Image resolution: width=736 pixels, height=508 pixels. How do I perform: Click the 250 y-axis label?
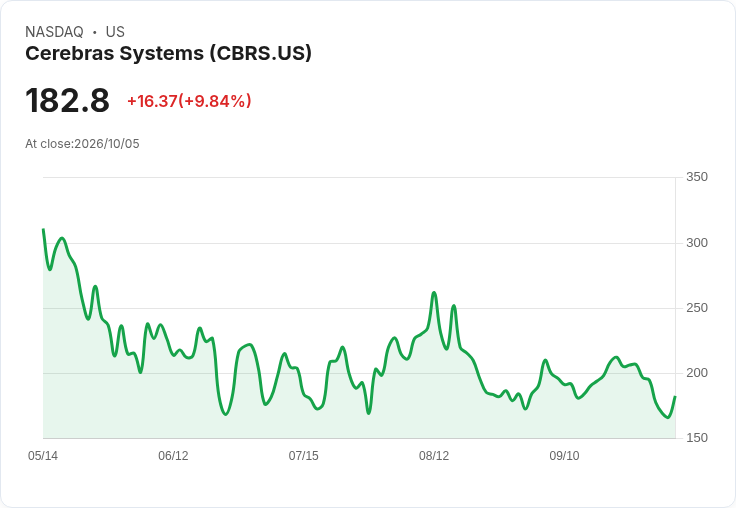click(697, 308)
